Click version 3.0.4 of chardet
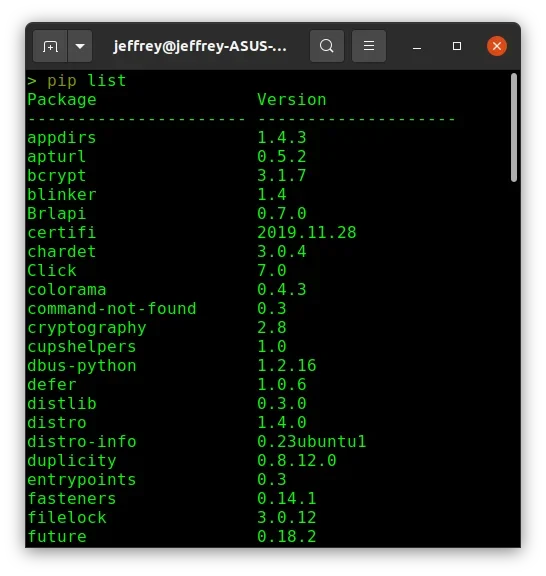546x576 pixels. click(281, 252)
